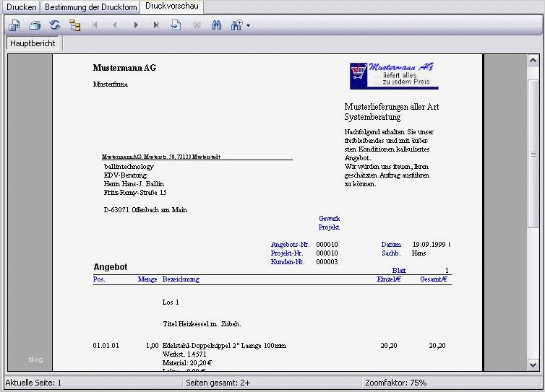Jump to the last page
Viewport: 545px width, 392px height.
pos(156,25)
